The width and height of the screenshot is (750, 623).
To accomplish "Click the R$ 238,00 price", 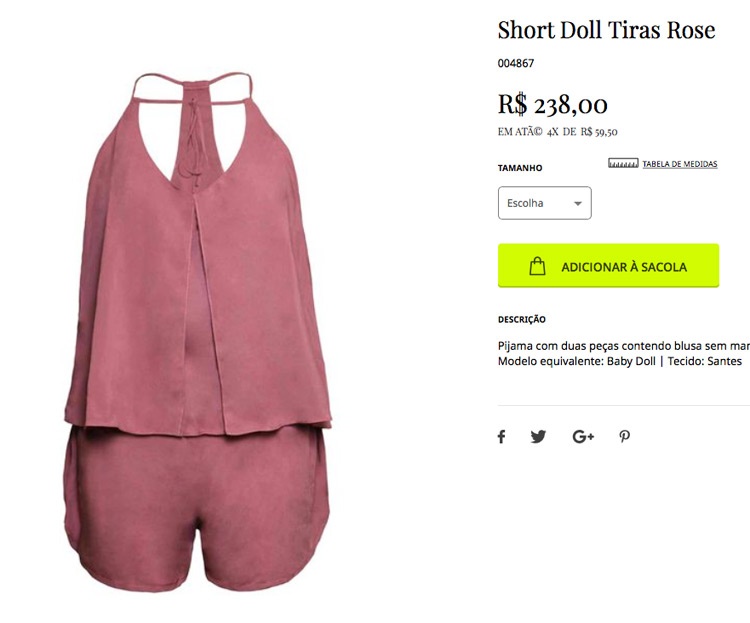I will pos(552,104).
